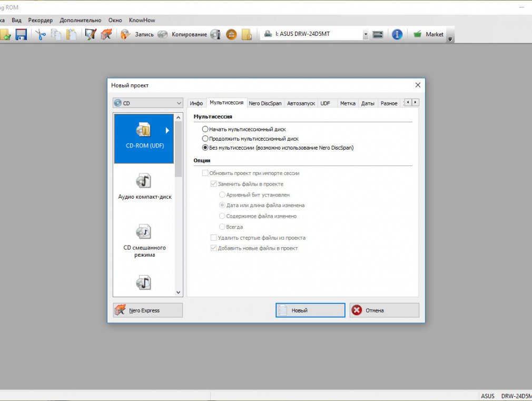Click the project list scroll up arrow
532x401 pixels.
tap(179, 117)
